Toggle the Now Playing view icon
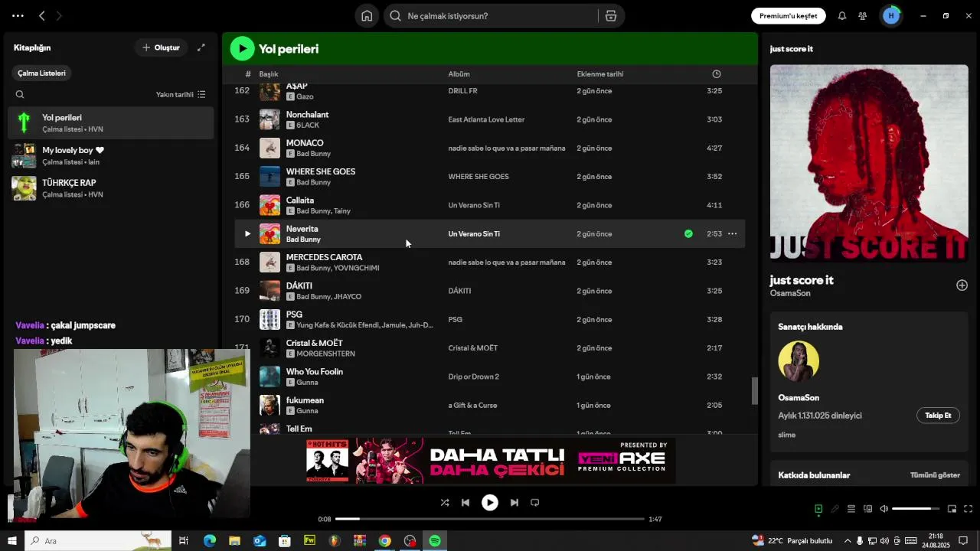This screenshot has height=551, width=980. [818, 509]
